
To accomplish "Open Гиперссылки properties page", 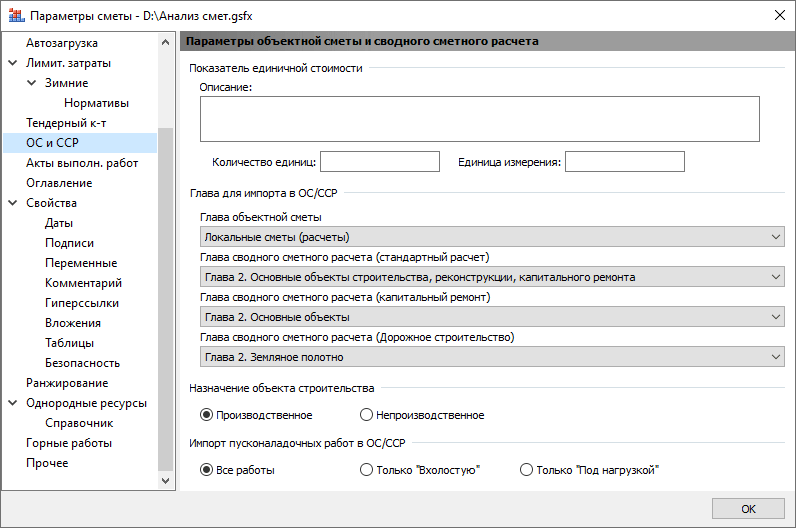I will pyautogui.click(x=82, y=303).
